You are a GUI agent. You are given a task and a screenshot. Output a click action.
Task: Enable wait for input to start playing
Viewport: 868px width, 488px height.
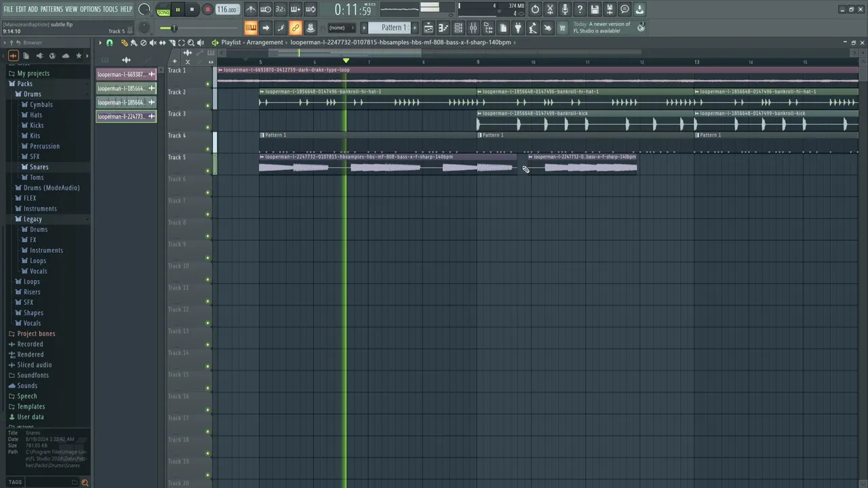pyautogui.click(x=266, y=9)
